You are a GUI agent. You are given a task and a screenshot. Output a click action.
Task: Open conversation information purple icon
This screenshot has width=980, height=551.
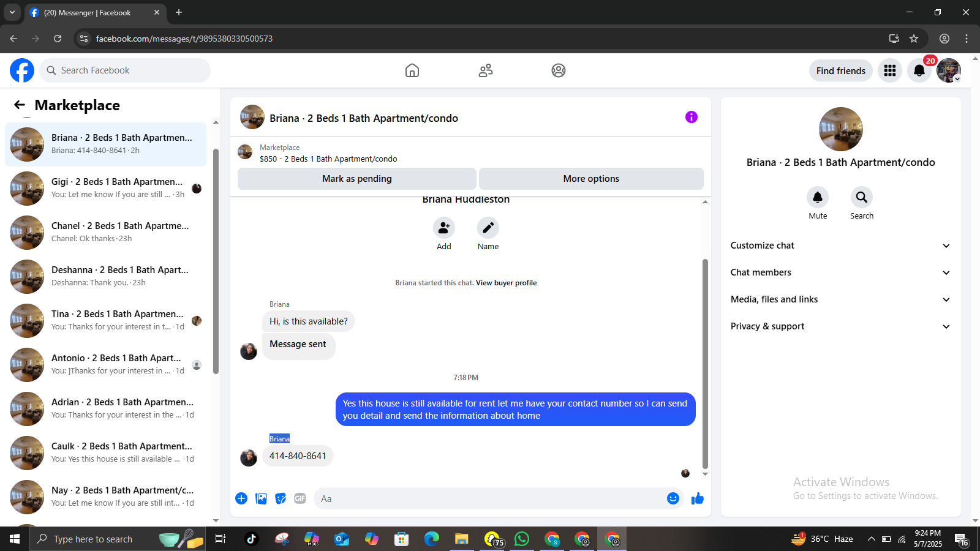pos(692,117)
